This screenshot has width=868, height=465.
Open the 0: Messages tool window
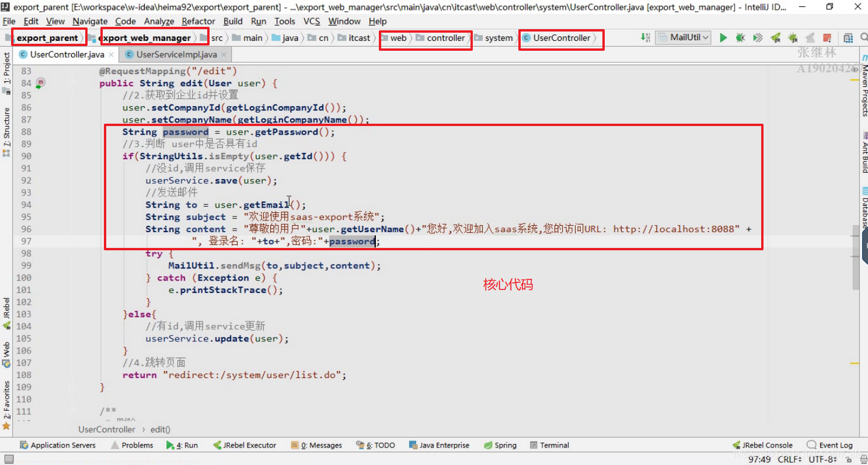pos(316,445)
